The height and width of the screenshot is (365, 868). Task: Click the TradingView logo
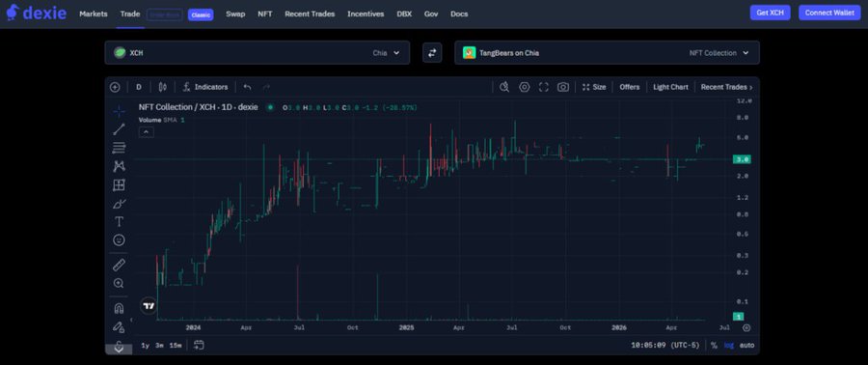[x=149, y=305]
